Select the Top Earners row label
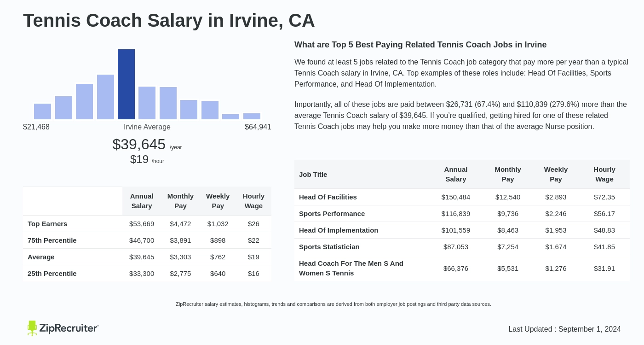This screenshot has height=345, width=644. 47,224
